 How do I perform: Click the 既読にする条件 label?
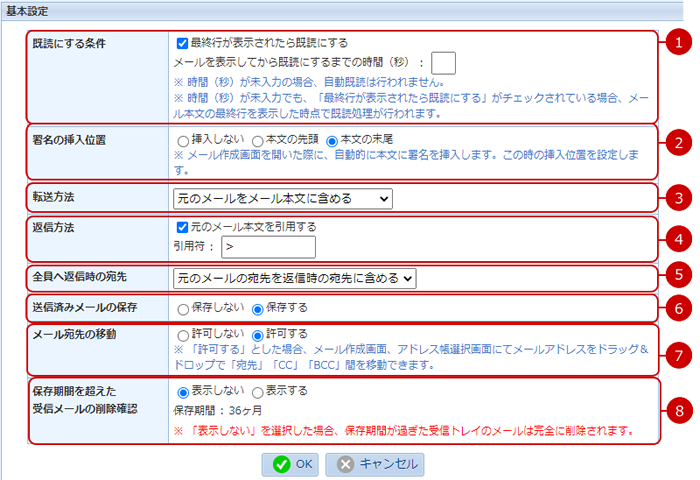click(69, 44)
